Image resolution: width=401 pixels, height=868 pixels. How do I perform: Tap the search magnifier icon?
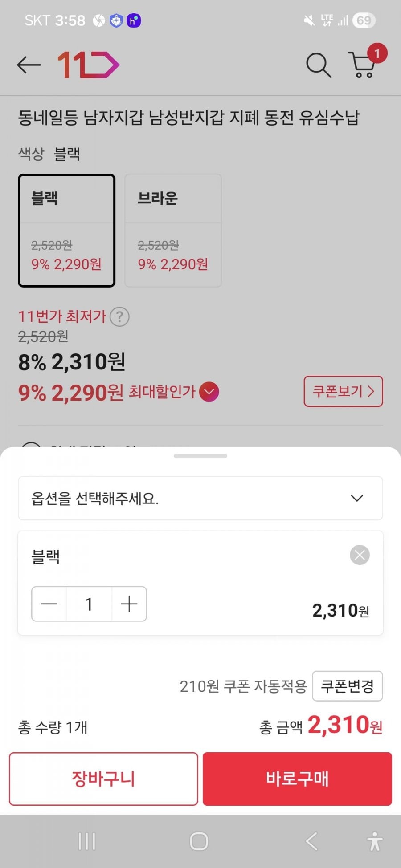click(318, 65)
